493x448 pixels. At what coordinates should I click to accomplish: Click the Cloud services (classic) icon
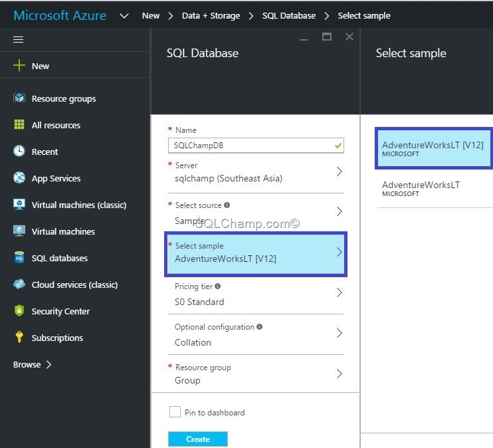[19, 284]
